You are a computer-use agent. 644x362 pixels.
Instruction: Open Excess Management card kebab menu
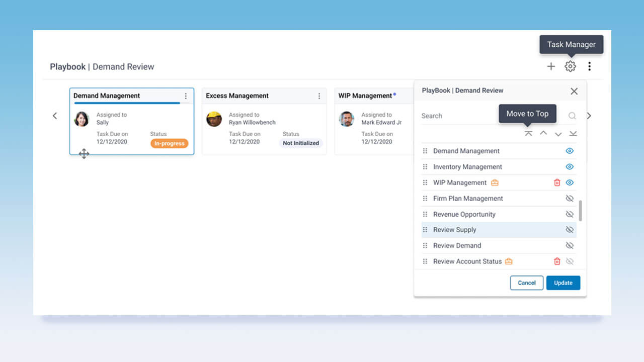[x=319, y=96]
